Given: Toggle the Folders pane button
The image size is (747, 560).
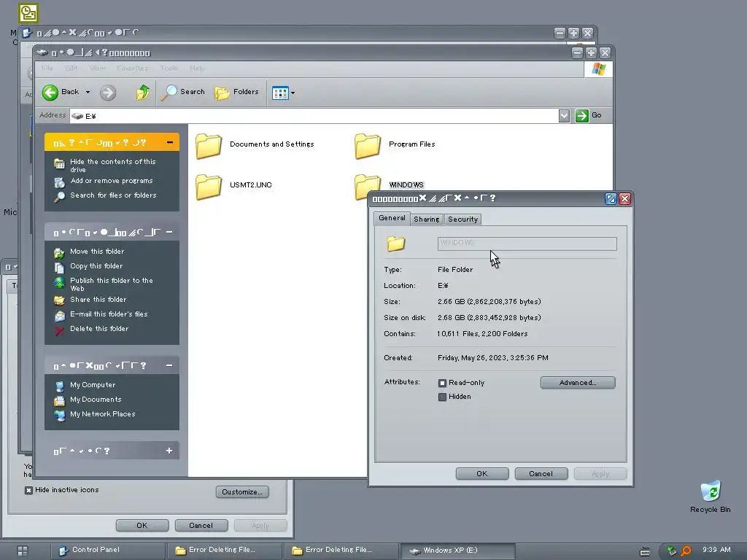Looking at the screenshot, I should (237, 93).
